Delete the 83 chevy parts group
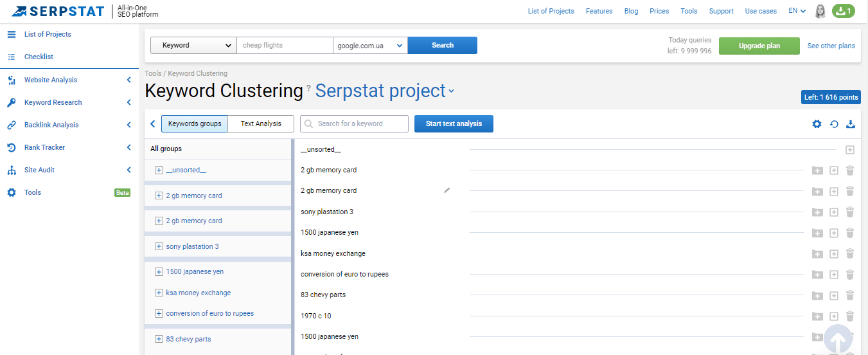 [x=850, y=295]
